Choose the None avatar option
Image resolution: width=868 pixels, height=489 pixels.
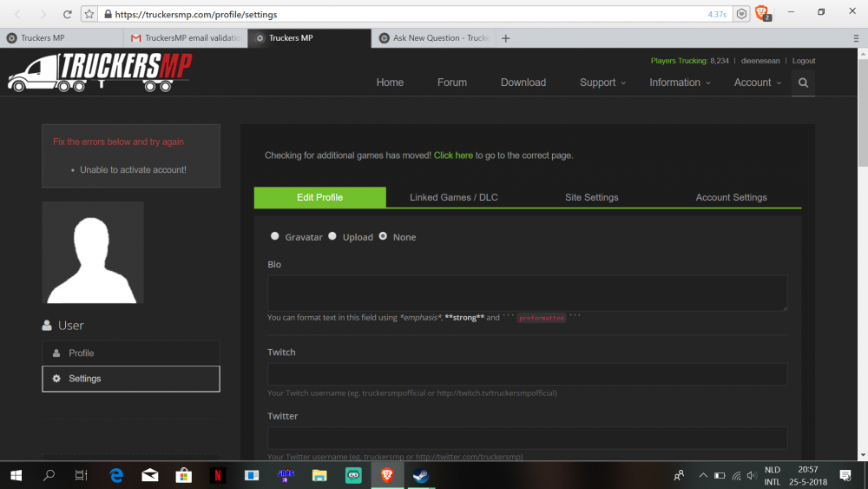pyautogui.click(x=383, y=236)
